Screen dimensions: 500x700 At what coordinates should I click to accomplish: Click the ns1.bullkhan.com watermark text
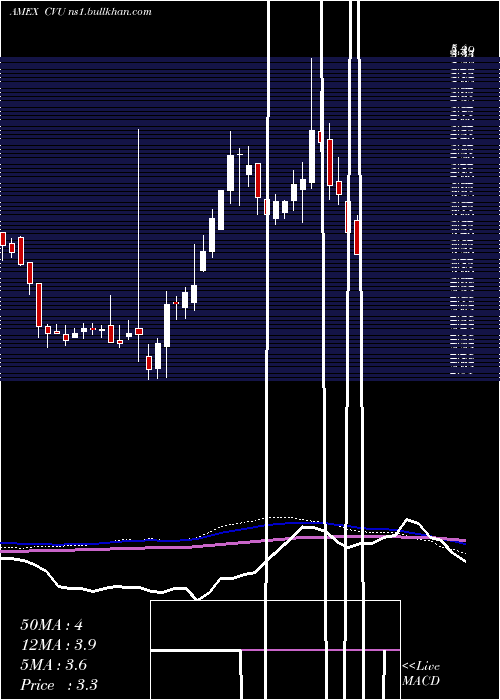tap(112, 12)
